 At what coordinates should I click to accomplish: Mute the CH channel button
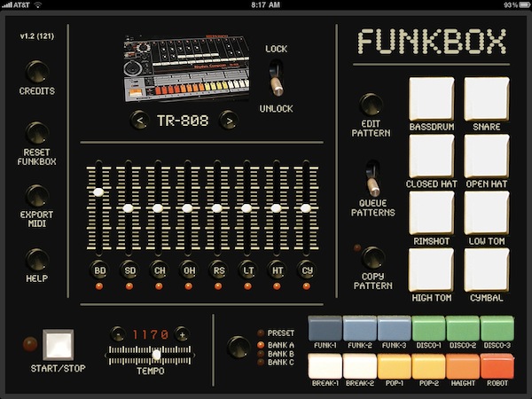tap(159, 270)
